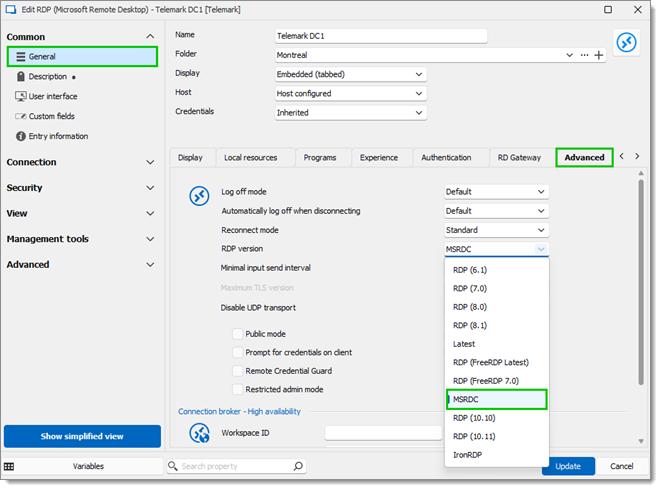
Task: Check Prompt for credentials on client
Action: point(238,353)
